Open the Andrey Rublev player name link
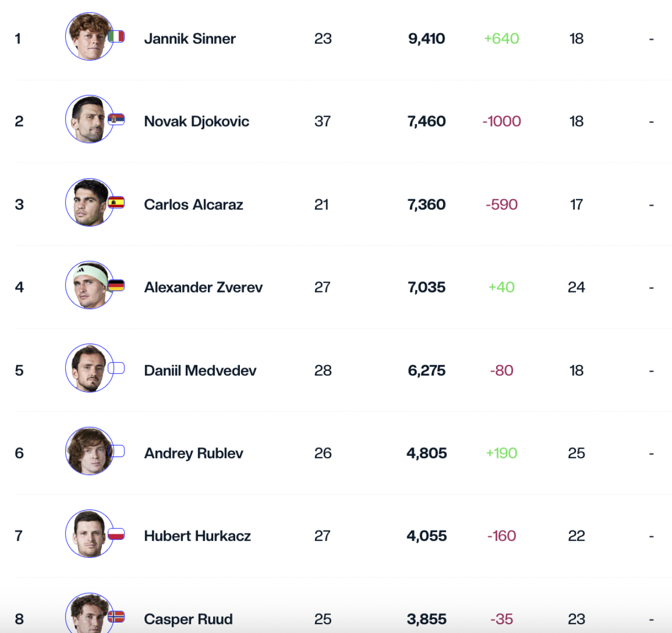 tap(193, 453)
